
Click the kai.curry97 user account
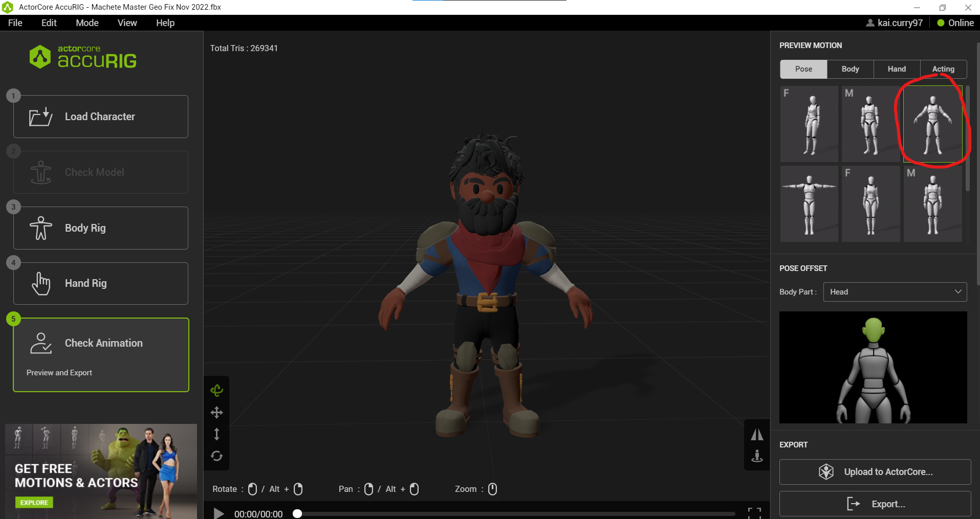[x=895, y=23]
